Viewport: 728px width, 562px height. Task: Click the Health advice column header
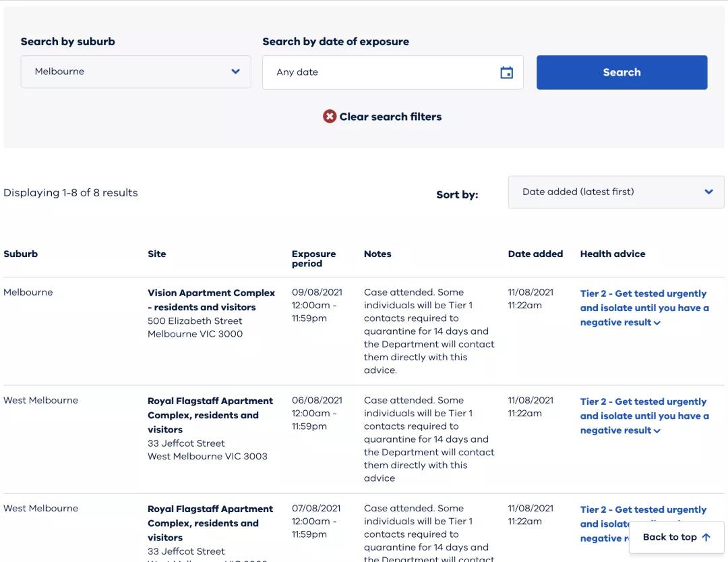(x=612, y=254)
